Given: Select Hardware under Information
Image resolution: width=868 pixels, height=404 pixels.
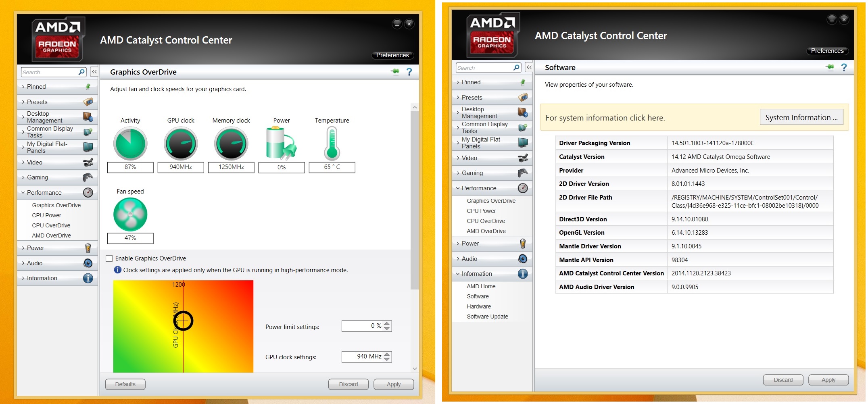Looking at the screenshot, I should coord(479,306).
